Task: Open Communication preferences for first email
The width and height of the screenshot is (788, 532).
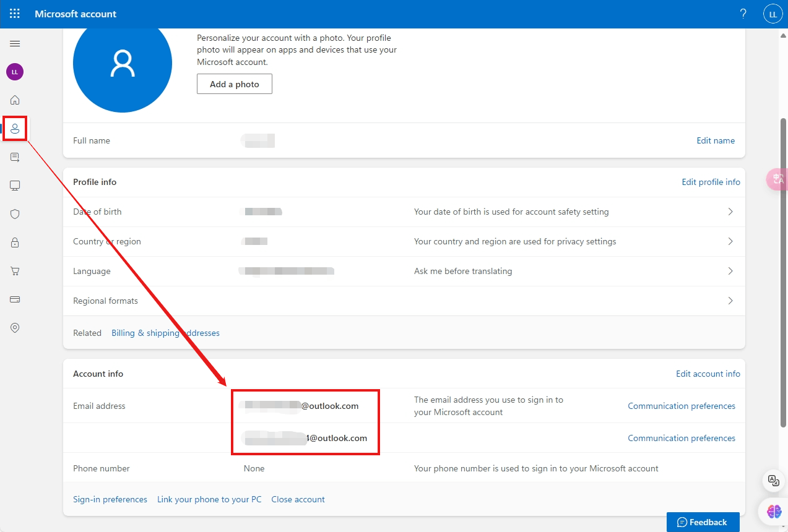Action: point(682,406)
